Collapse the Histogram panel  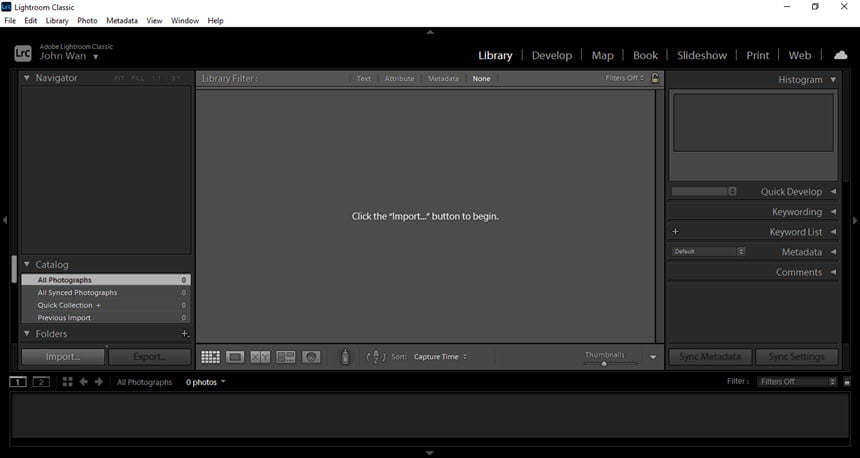pos(833,80)
